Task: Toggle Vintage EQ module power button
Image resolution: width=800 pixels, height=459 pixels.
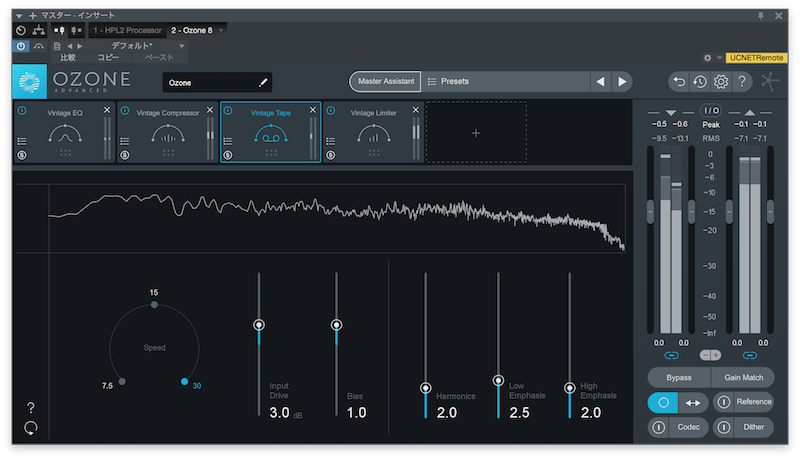Action: point(22,111)
